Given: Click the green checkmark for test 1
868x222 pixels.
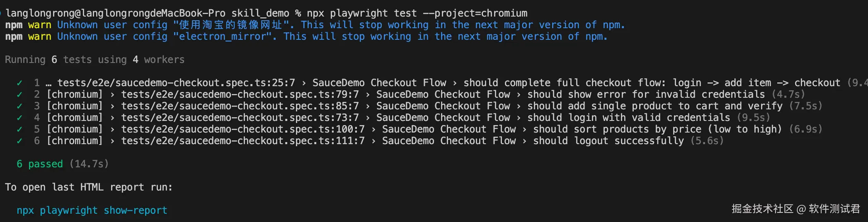Looking at the screenshot, I should [x=19, y=83].
